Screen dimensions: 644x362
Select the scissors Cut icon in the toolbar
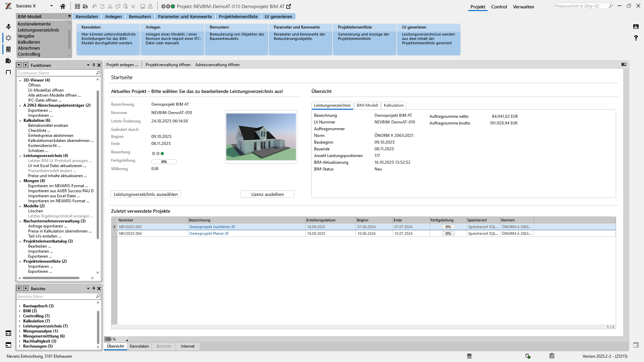coord(110,6)
